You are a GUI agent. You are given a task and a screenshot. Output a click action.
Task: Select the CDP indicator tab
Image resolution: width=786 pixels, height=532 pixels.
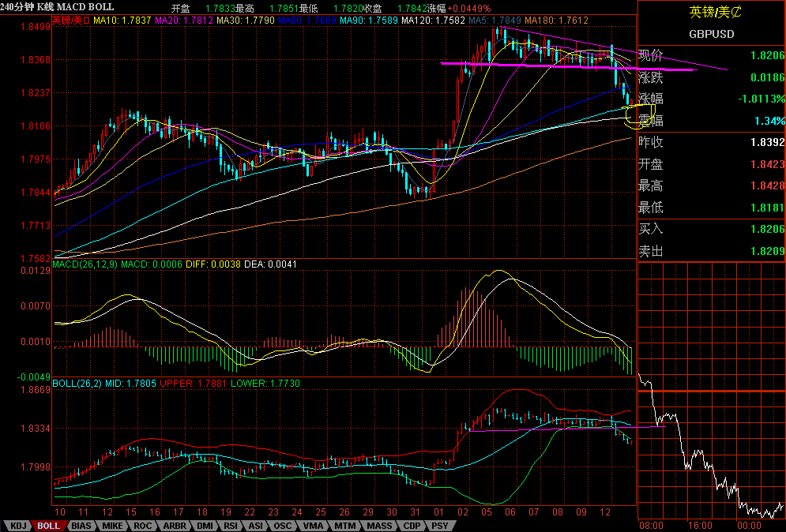pyautogui.click(x=412, y=526)
